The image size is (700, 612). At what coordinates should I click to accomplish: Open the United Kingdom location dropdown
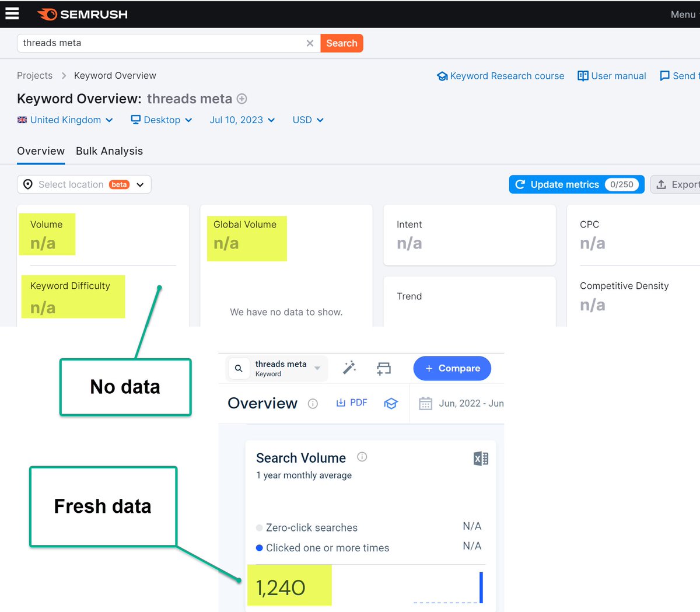coord(65,120)
